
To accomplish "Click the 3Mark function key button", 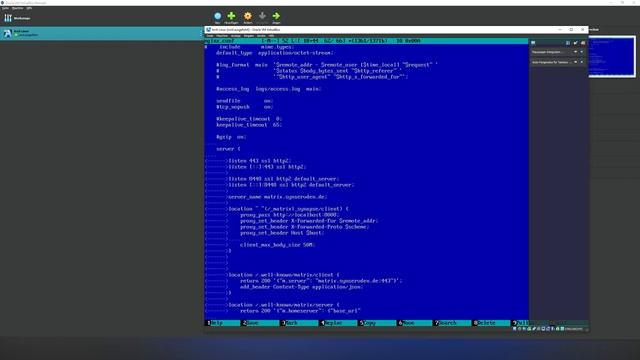I will (x=300, y=323).
